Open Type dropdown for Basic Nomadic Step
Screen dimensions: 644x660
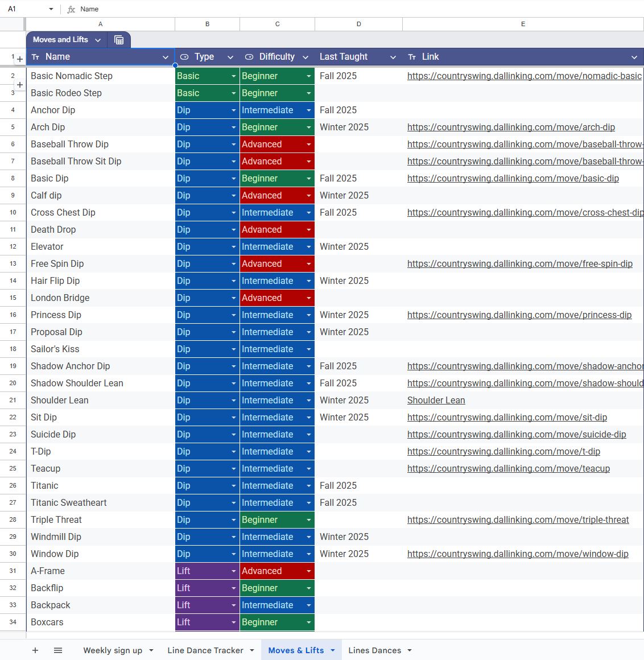(234, 76)
